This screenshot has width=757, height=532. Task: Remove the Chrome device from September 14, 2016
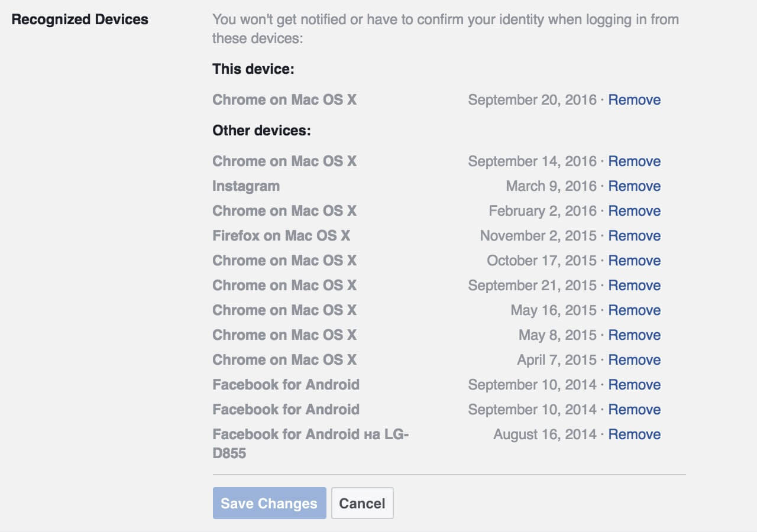(634, 161)
